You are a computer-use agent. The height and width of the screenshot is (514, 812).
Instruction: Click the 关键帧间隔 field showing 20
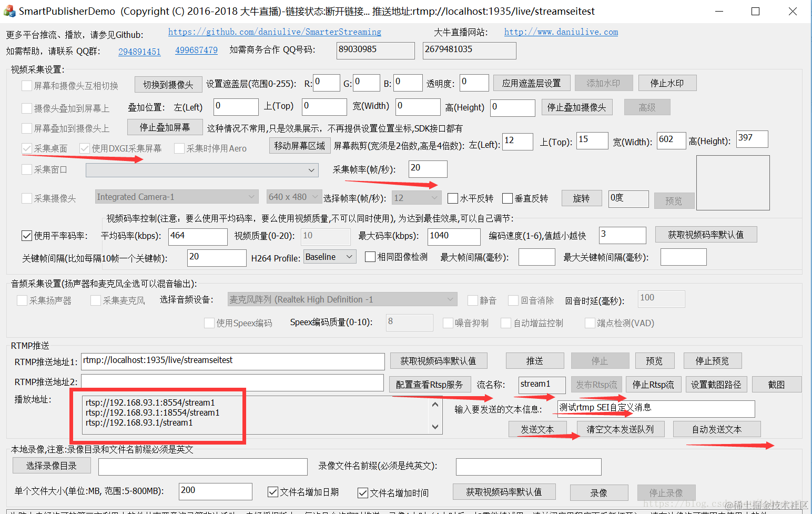(x=217, y=258)
